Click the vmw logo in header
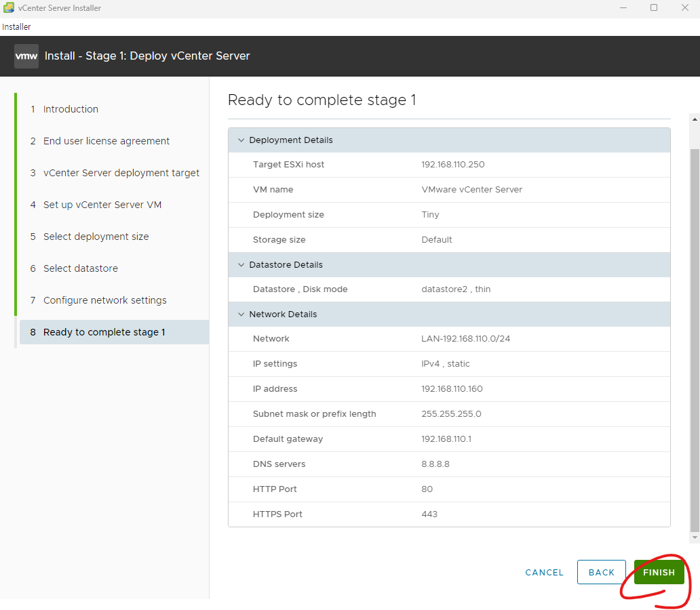This screenshot has height=610, width=700. [x=26, y=56]
